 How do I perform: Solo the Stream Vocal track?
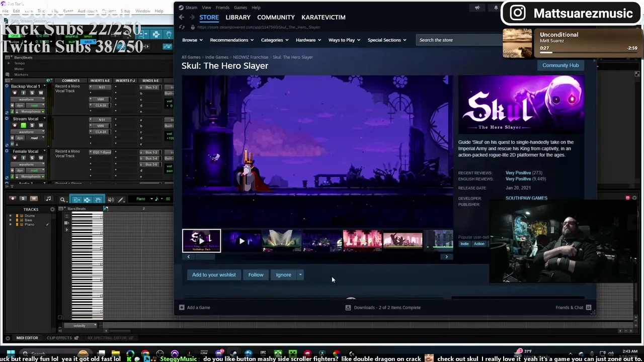point(32,125)
